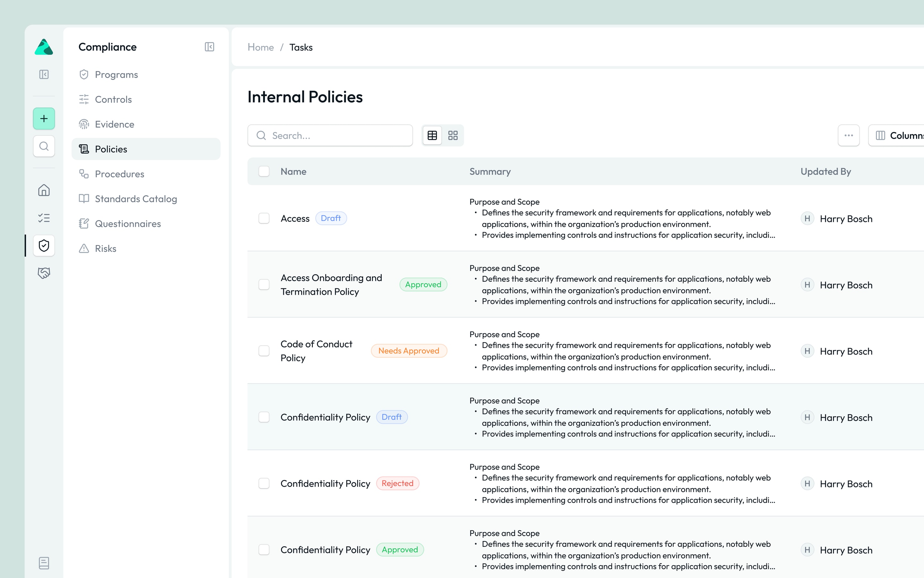The image size is (924, 578).
Task: Click the Controls sliders icon
Action: 84,100
